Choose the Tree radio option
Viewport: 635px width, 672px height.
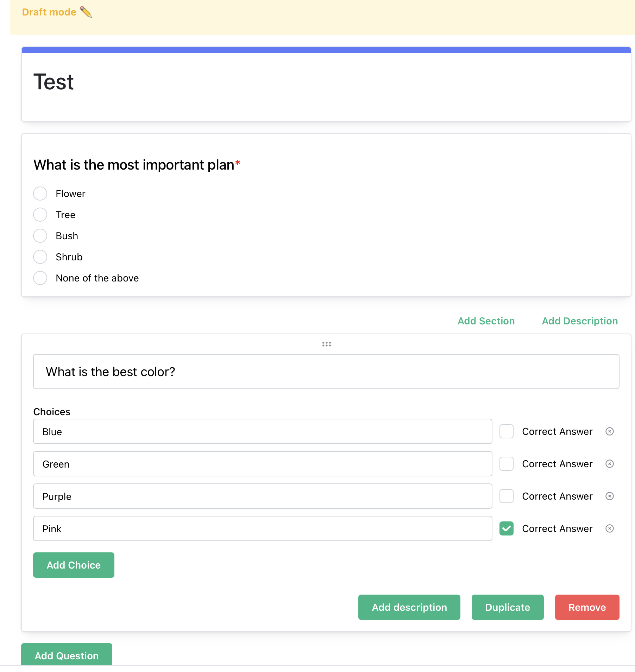pos(40,215)
